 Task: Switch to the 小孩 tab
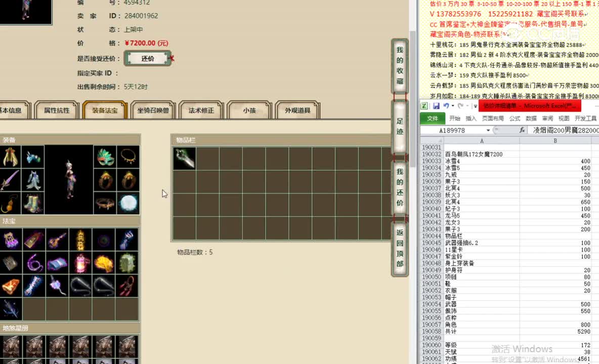(x=249, y=110)
